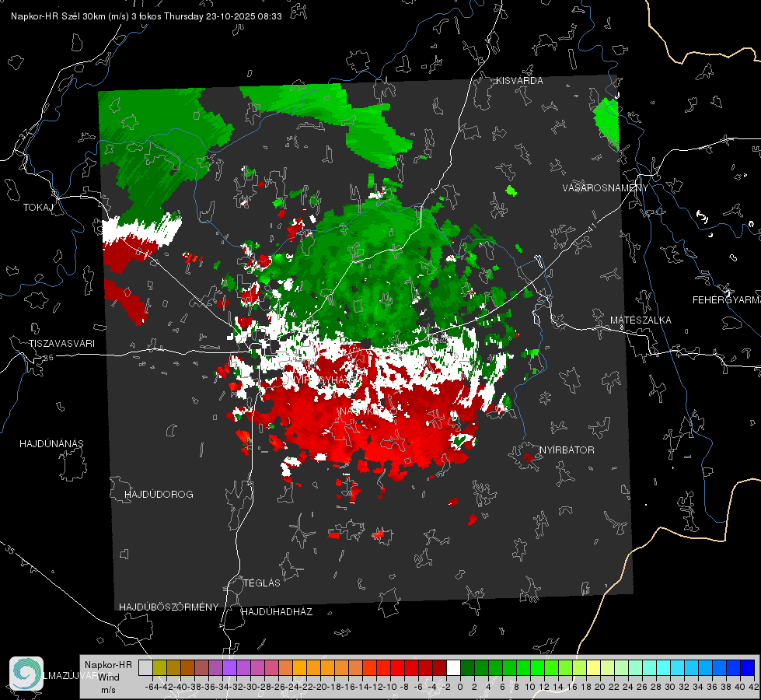Click the VÁSÁROSNAMÉNY city label
This screenshot has width=761, height=700.
click(606, 188)
